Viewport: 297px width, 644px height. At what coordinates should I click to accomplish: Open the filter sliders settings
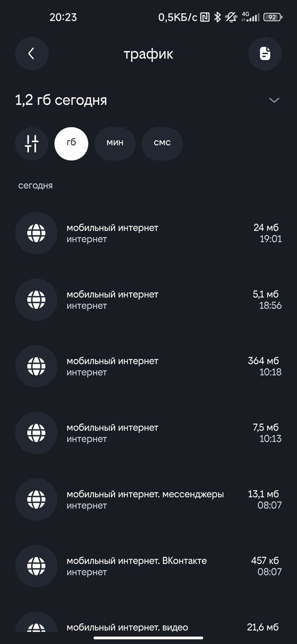(x=32, y=143)
